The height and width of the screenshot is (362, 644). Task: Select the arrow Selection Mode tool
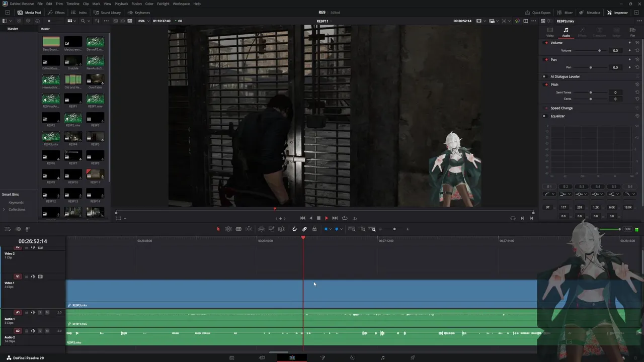(x=218, y=229)
